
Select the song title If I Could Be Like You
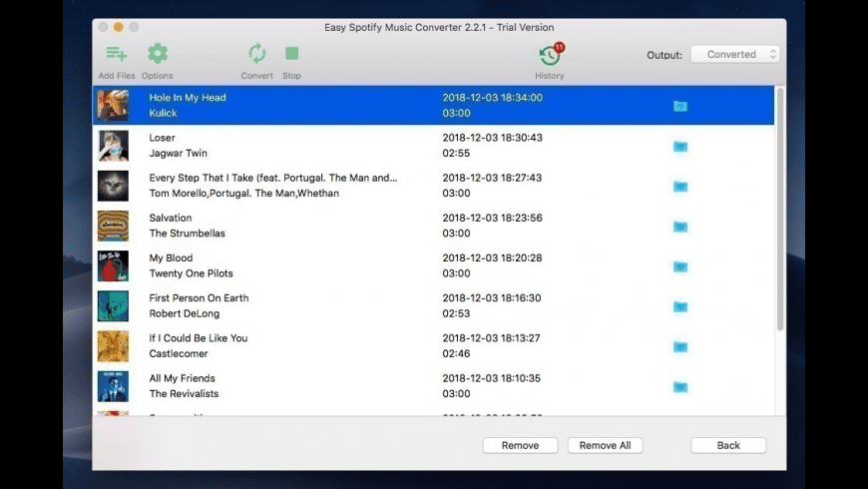point(199,338)
